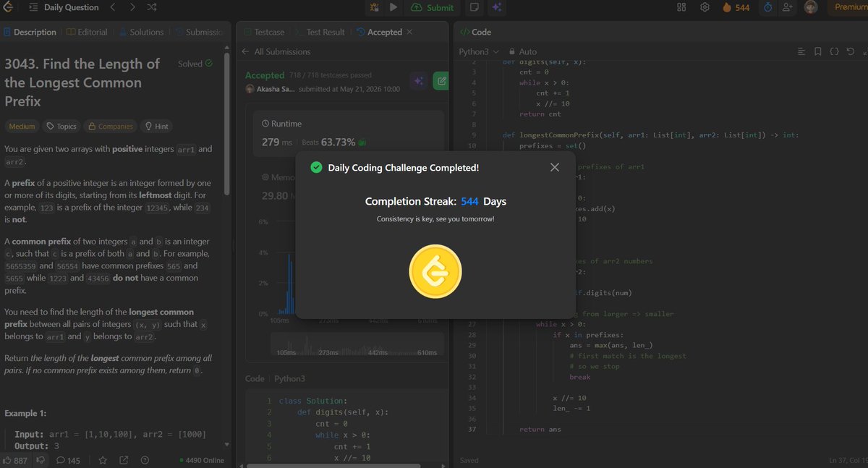868x468 pixels.
Task: Go back to All Submissions
Action: [277, 51]
